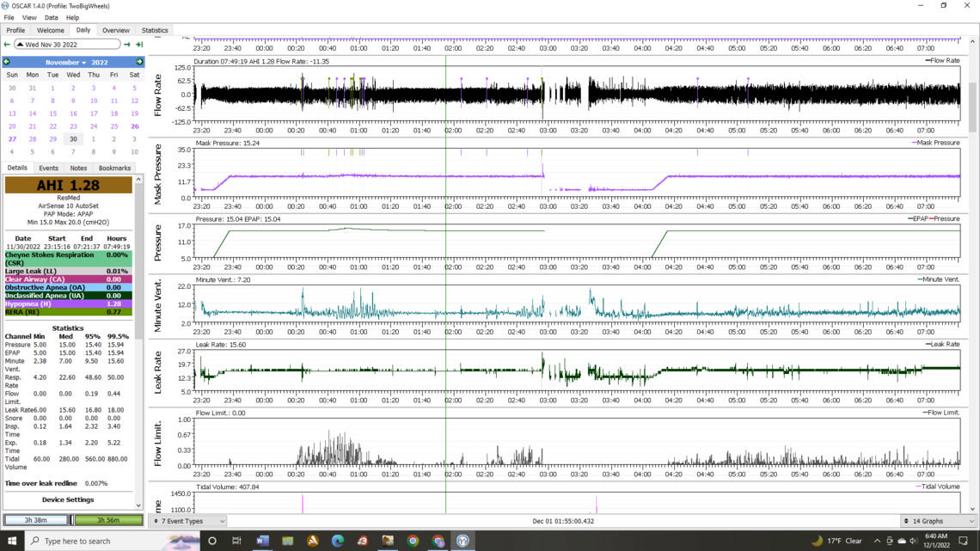Open the Bookmarks tab

point(114,168)
